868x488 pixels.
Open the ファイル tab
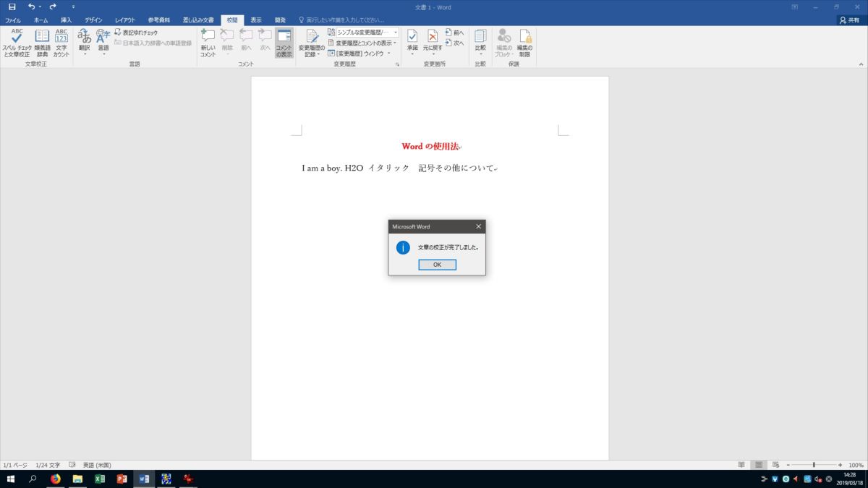pyautogui.click(x=13, y=20)
